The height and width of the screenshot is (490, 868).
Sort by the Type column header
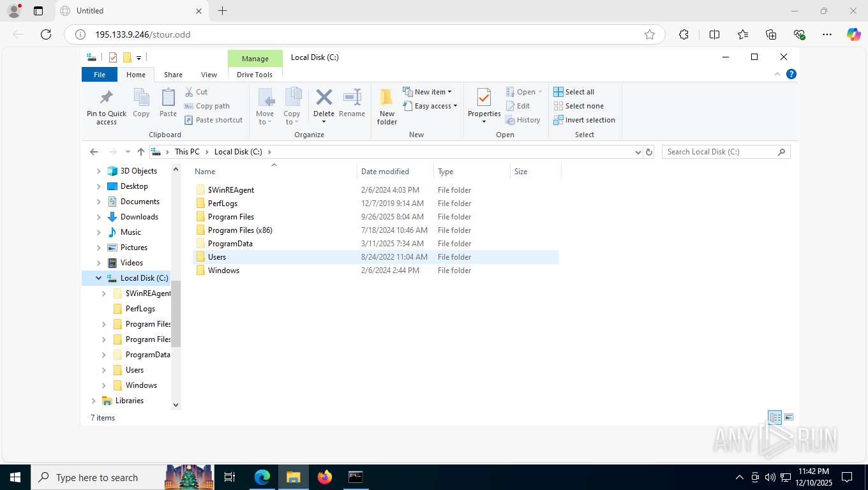tap(472, 172)
